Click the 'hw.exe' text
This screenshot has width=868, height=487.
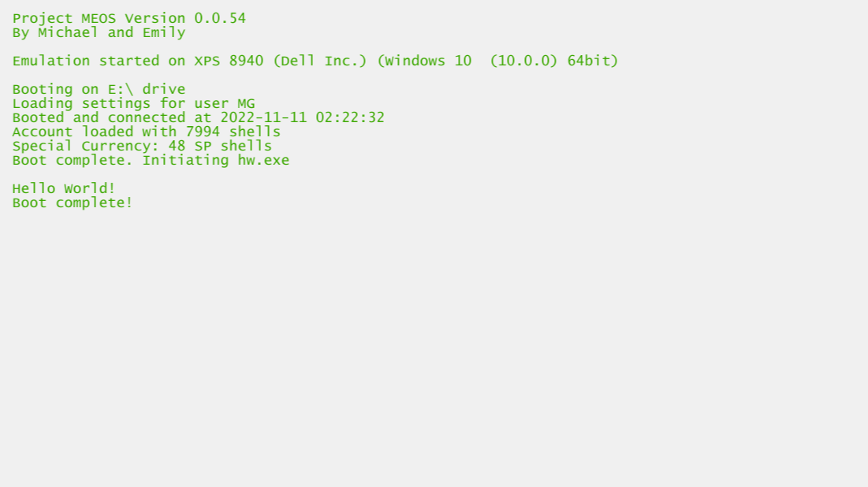pyautogui.click(x=263, y=161)
